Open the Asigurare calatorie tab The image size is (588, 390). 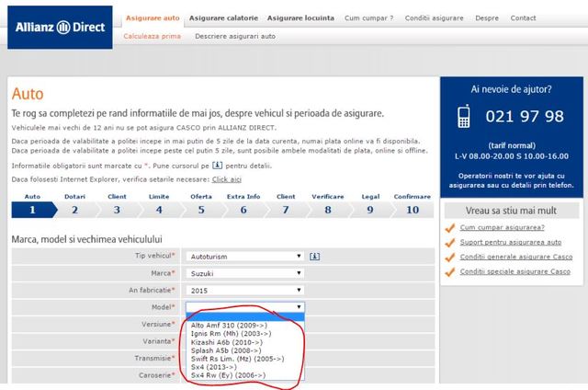pos(223,18)
